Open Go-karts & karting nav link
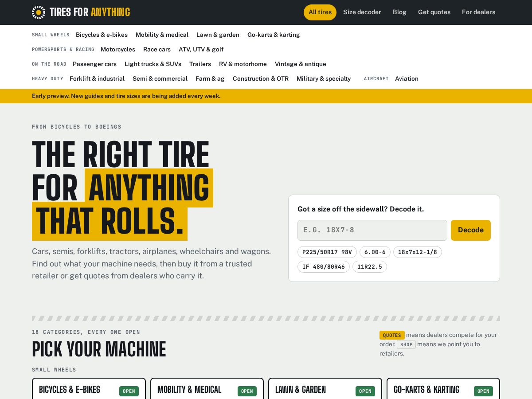Image resolution: width=532 pixels, height=399 pixels. [x=274, y=35]
